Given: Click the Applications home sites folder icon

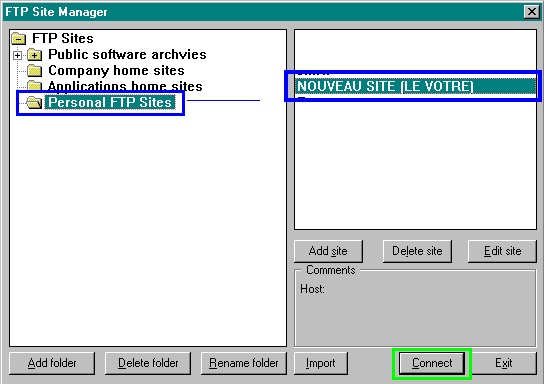Looking at the screenshot, I should [x=35, y=86].
